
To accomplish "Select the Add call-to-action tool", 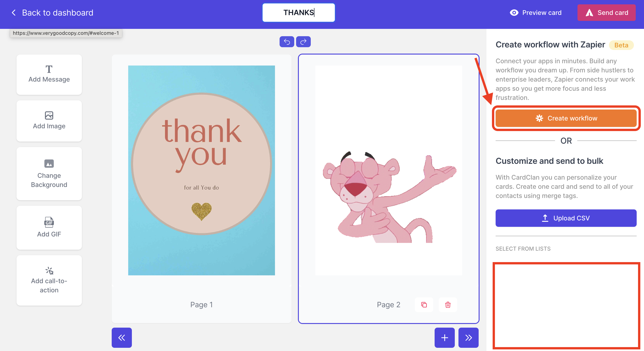I will (x=49, y=280).
